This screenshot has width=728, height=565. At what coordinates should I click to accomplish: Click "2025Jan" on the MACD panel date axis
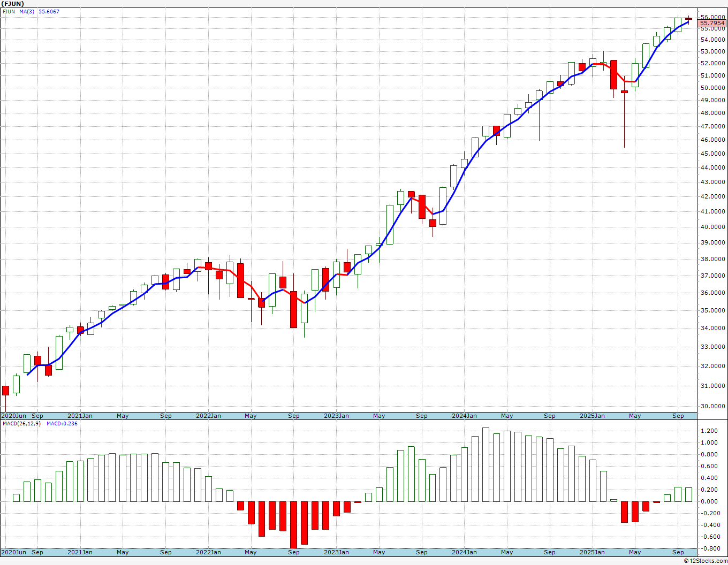pyautogui.click(x=592, y=552)
